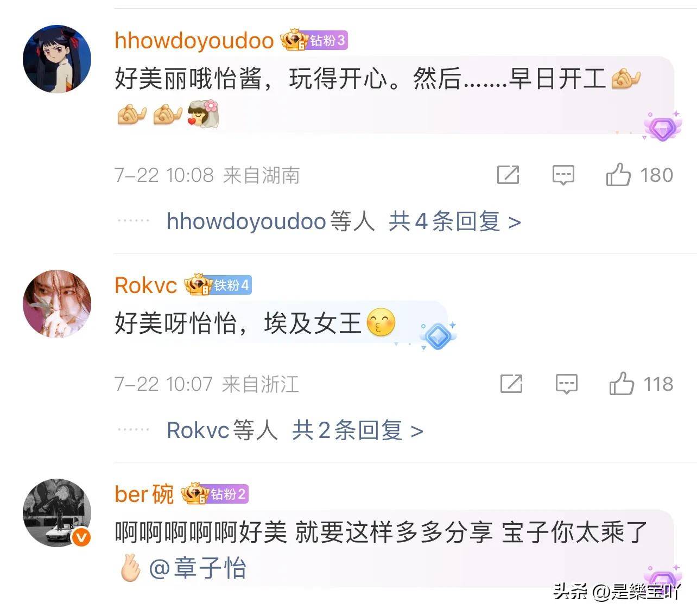The height and width of the screenshot is (616, 697).
Task: Share hhowdoyoudoo's comment via forward icon
Action: pyautogui.click(x=508, y=175)
